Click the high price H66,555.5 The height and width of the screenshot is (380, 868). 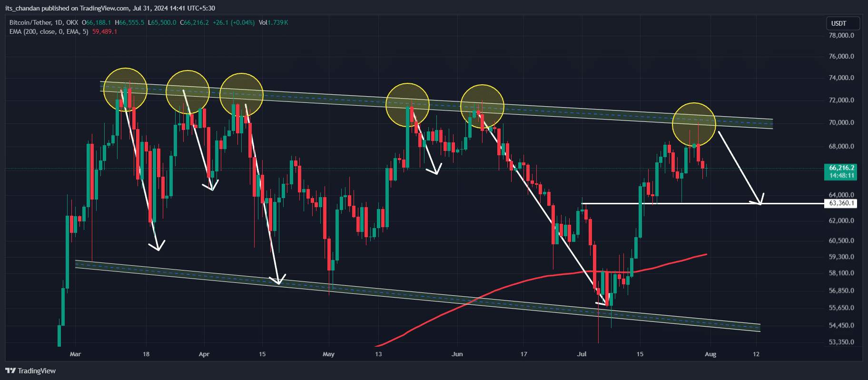click(x=129, y=22)
